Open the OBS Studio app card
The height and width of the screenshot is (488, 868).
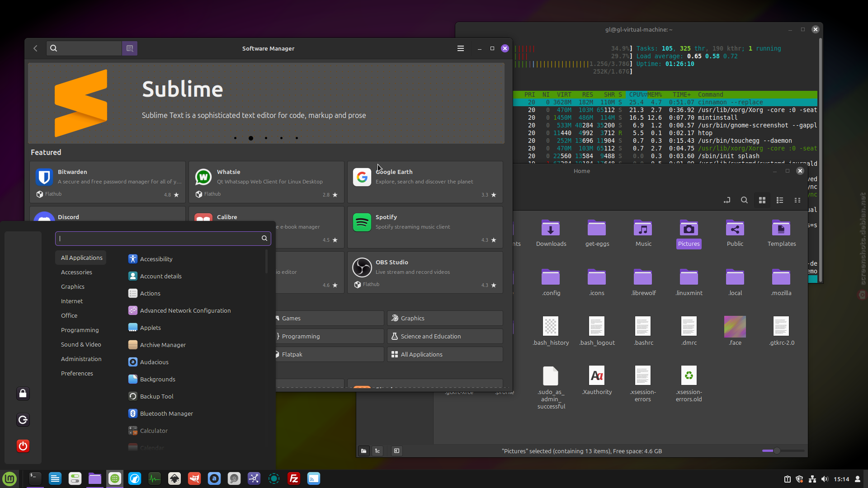425,272
